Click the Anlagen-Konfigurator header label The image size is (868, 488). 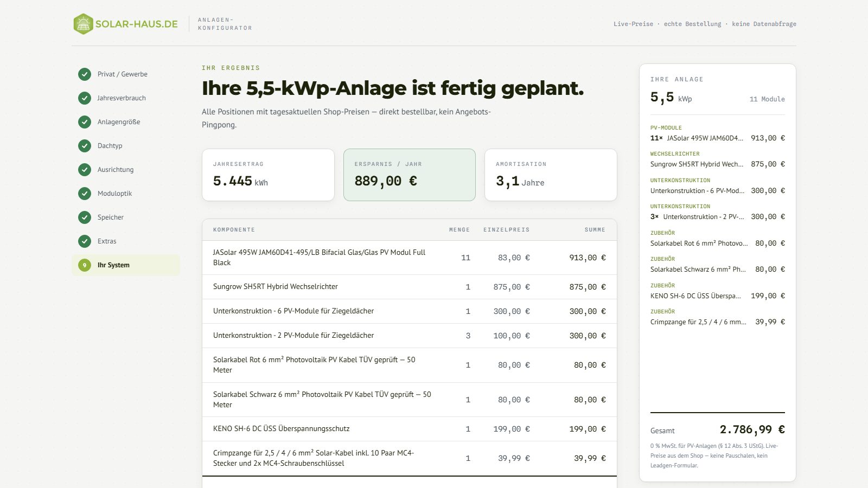click(225, 24)
